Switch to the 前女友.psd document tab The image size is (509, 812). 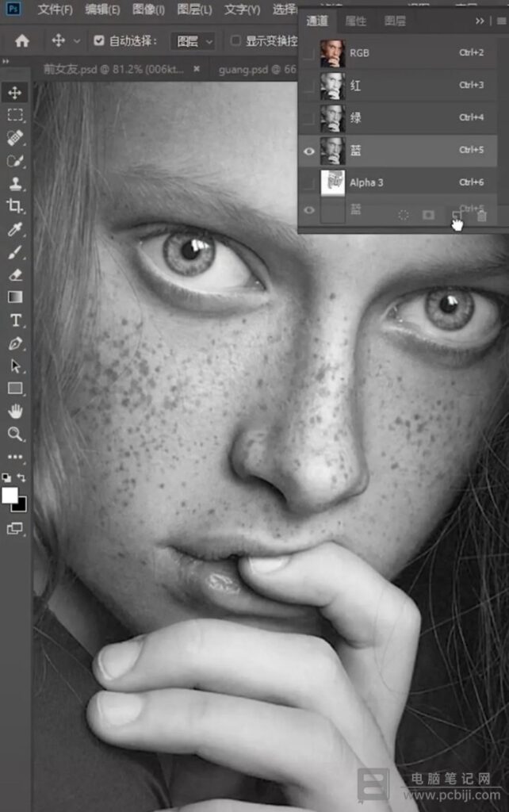[113, 69]
